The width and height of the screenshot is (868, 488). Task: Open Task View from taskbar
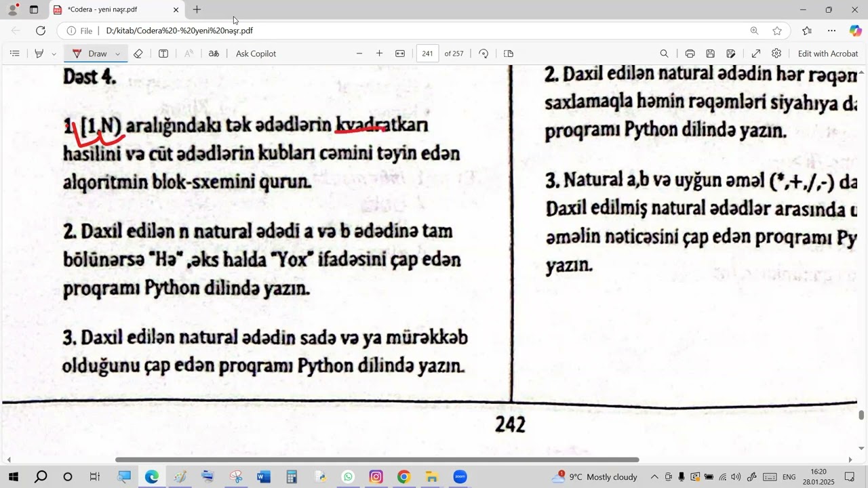[x=95, y=476]
